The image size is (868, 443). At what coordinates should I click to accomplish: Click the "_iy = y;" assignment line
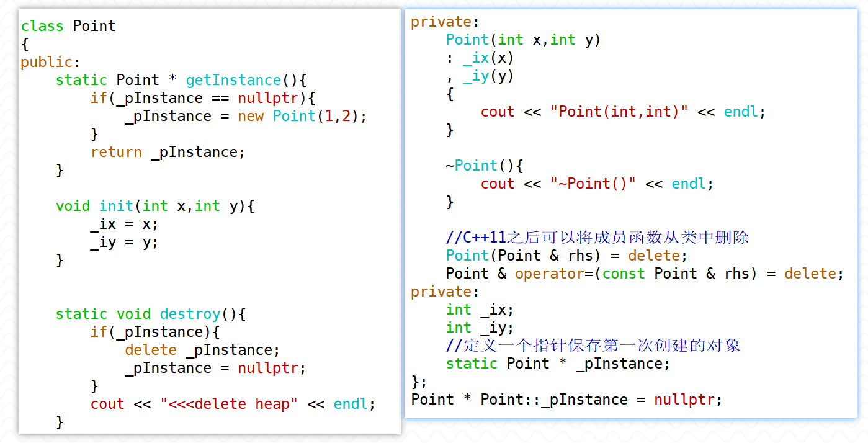pos(124,242)
